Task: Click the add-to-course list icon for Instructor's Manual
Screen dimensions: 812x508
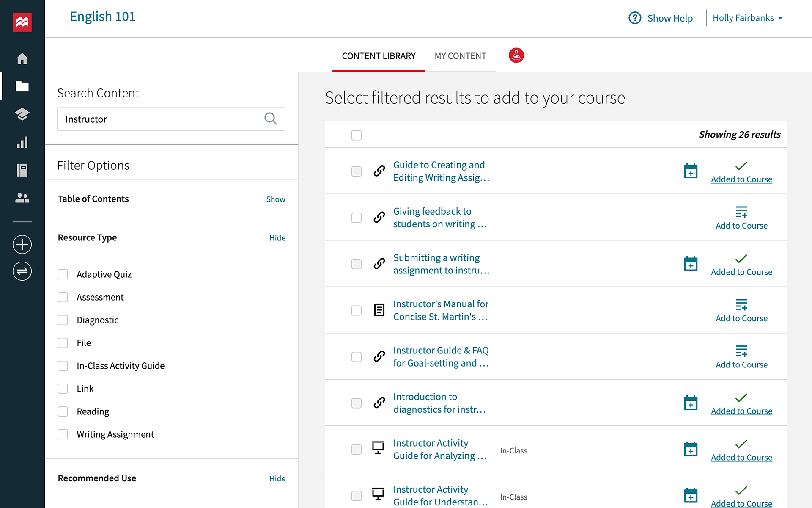Action: tap(741, 304)
